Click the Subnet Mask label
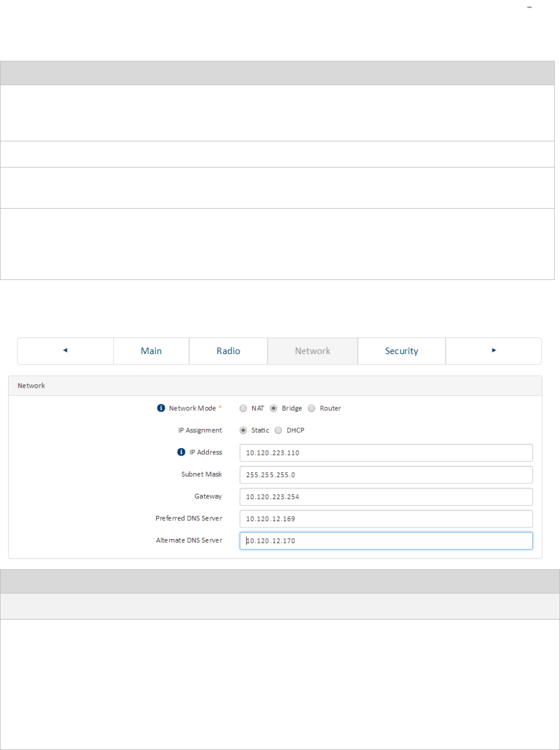The image size is (560, 750). (202, 475)
